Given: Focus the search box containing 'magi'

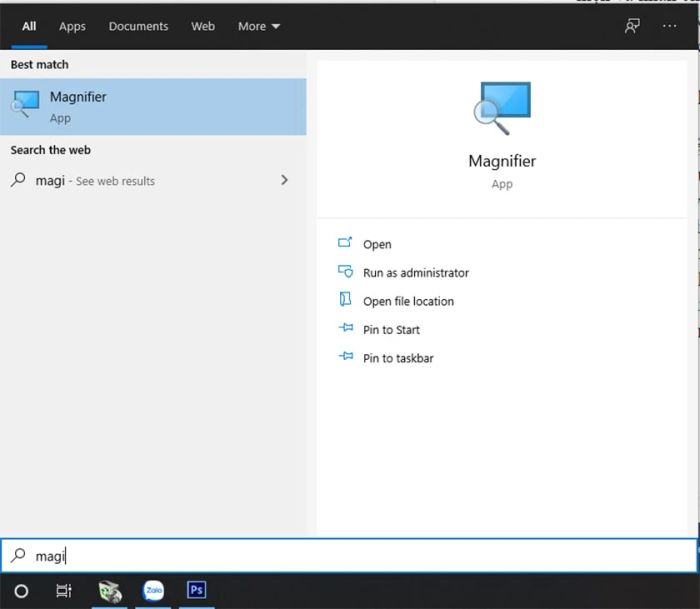Looking at the screenshot, I should 349,555.
